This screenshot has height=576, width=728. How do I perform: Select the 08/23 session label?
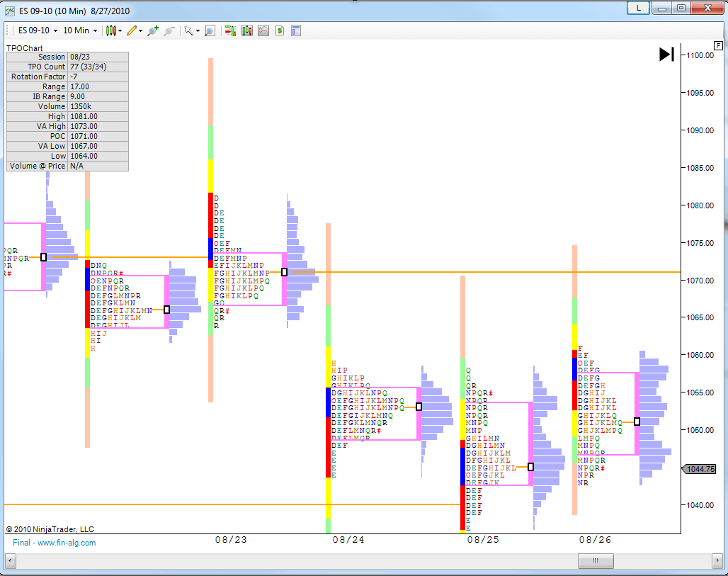pyautogui.click(x=231, y=539)
